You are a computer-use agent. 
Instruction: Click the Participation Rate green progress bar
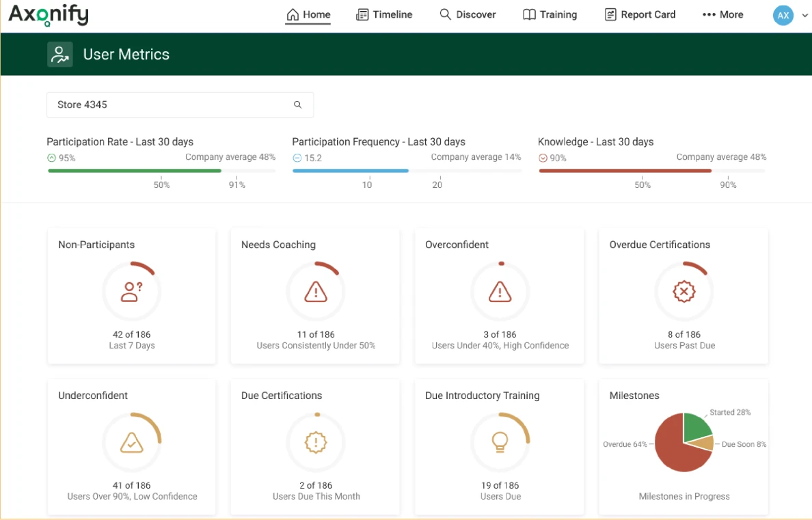click(135, 170)
